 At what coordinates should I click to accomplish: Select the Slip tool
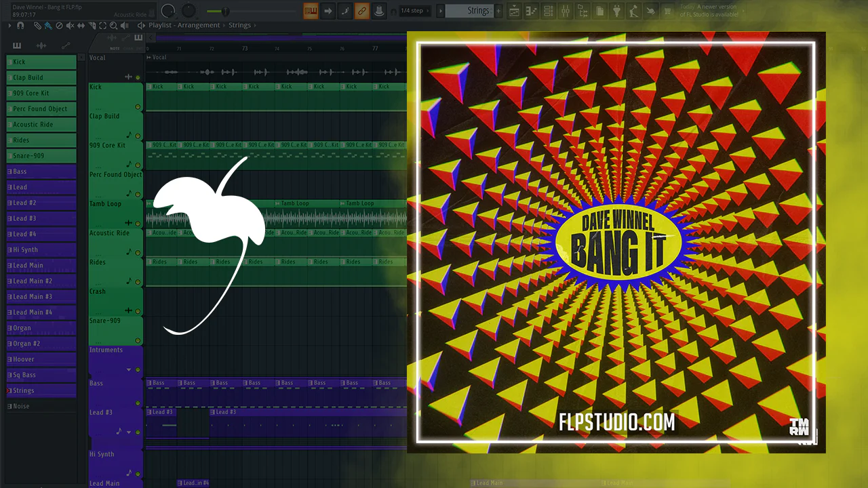pos(81,26)
